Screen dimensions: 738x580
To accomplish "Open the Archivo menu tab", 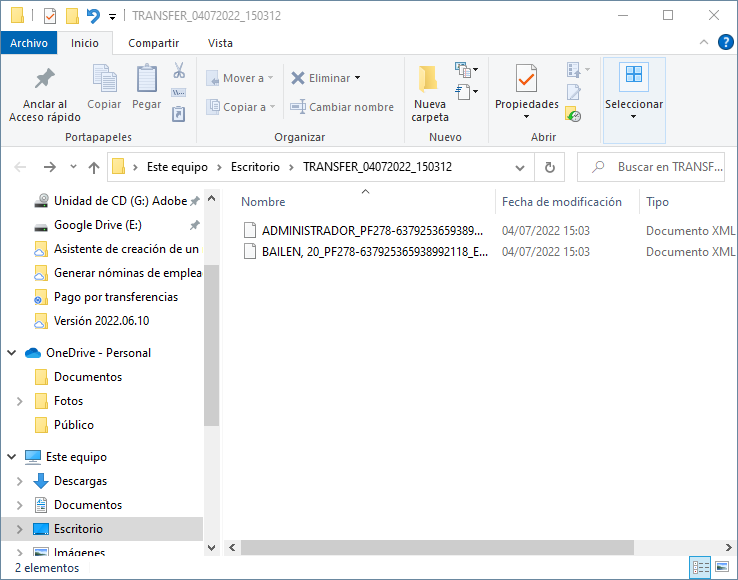I will tap(29, 43).
